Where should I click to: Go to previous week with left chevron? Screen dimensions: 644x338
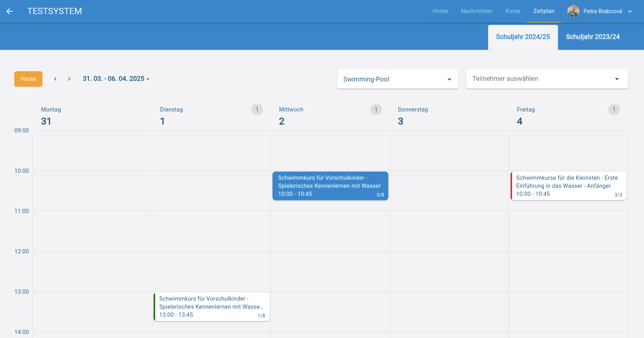pyautogui.click(x=55, y=79)
